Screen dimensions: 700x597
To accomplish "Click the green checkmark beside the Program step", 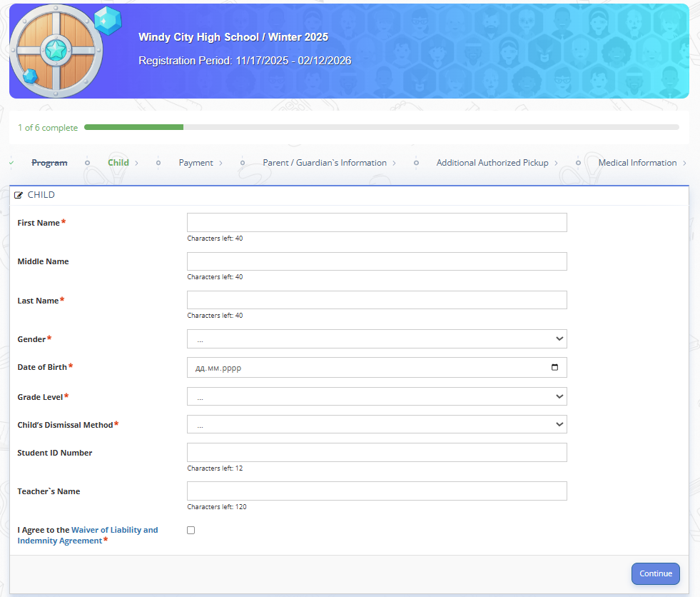I will click(10, 162).
